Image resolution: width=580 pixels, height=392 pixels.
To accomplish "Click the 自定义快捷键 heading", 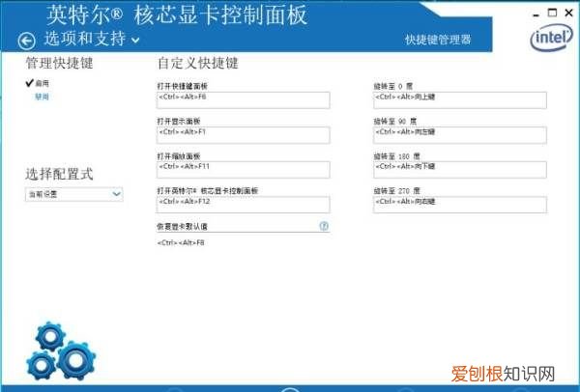I will click(x=198, y=63).
